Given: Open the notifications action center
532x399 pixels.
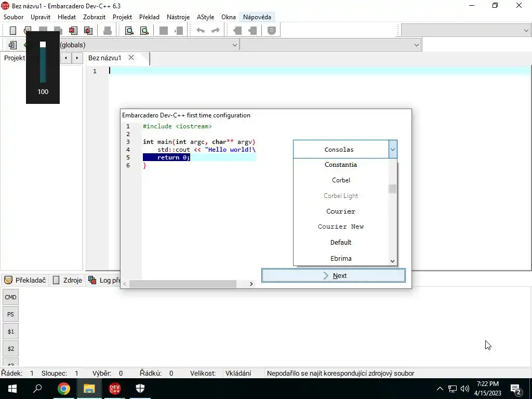Looking at the screenshot, I should 516,389.
